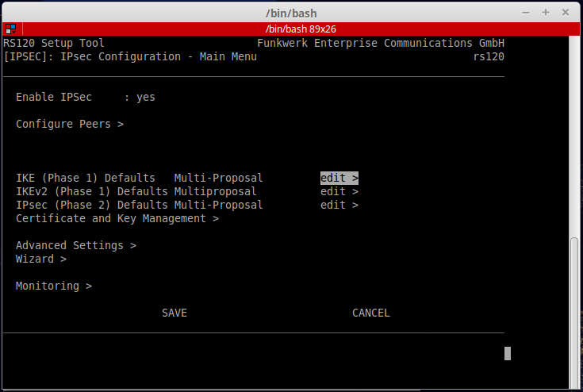Go to the Monitoring submenu

coord(54,286)
